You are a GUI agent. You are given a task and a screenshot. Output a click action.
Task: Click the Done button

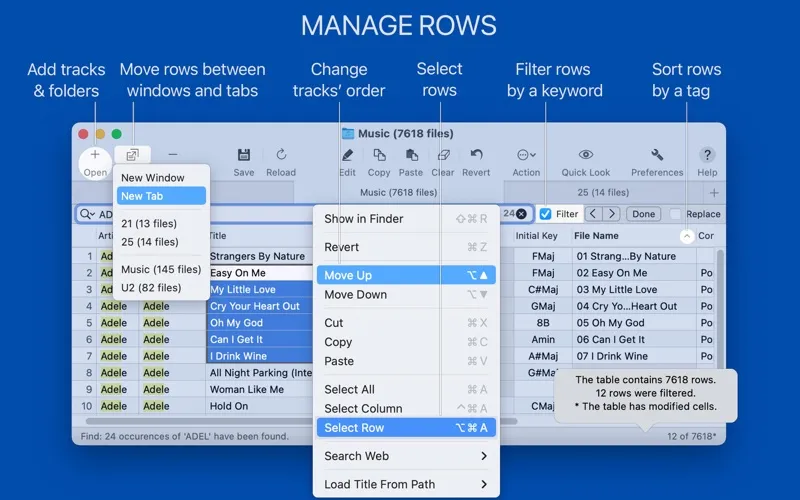pyautogui.click(x=643, y=214)
